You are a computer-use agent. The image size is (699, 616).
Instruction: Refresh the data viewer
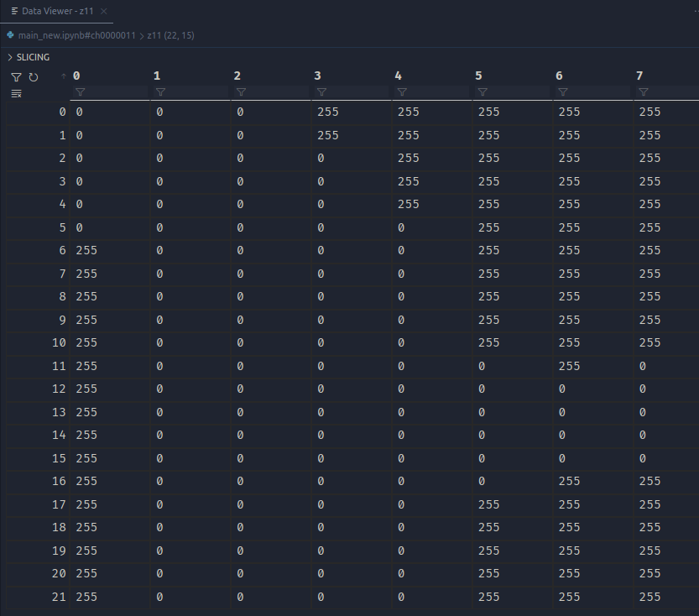34,77
